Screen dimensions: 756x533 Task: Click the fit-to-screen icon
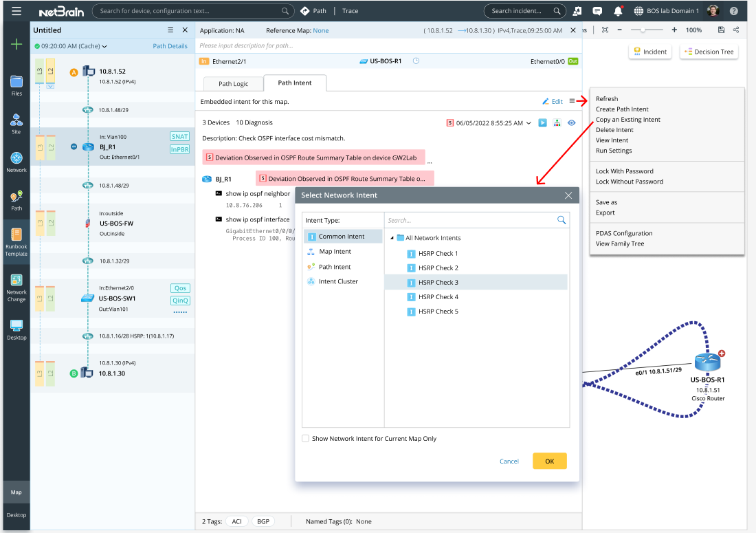pyautogui.click(x=605, y=30)
